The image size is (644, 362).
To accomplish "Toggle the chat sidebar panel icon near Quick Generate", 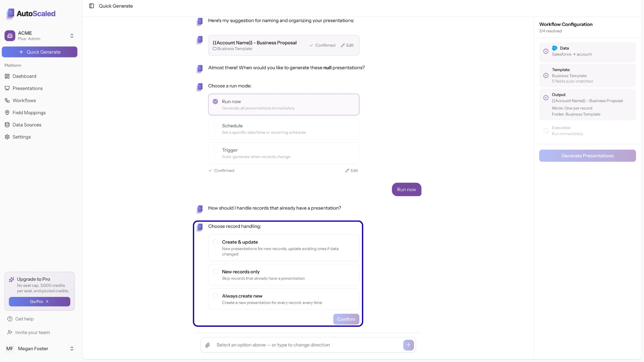I will (92, 6).
